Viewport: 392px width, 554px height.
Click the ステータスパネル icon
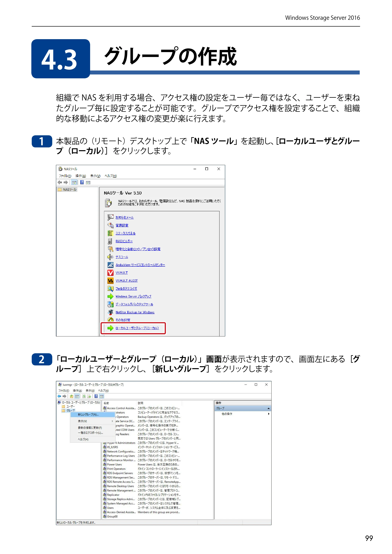(110, 233)
